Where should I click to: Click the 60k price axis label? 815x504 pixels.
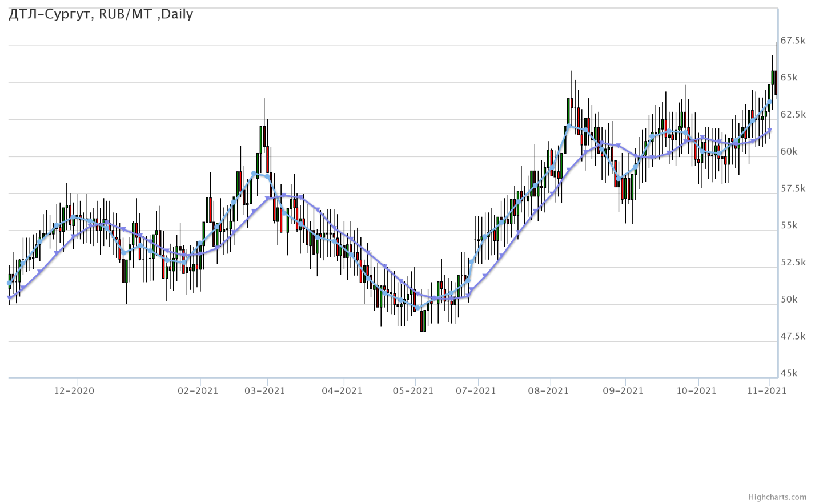[789, 151]
